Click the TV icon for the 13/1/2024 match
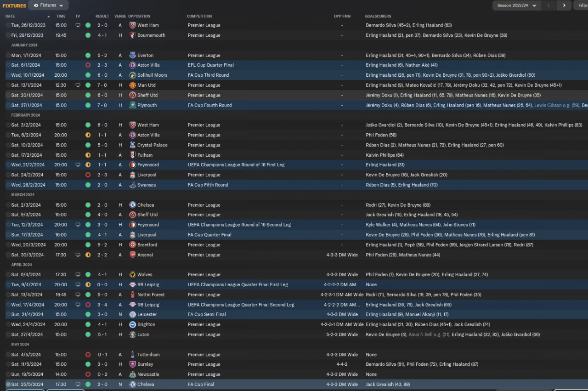This screenshot has width=588, height=391. [78, 85]
